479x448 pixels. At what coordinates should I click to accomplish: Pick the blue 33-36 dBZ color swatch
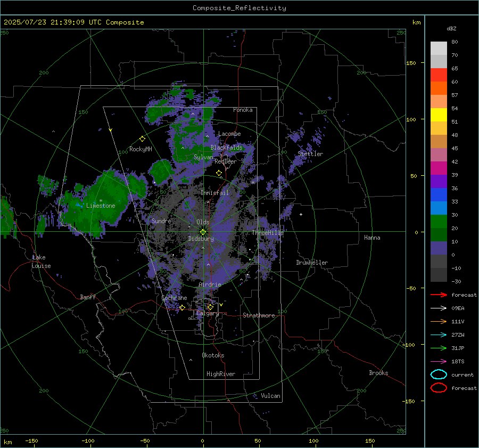pos(439,195)
